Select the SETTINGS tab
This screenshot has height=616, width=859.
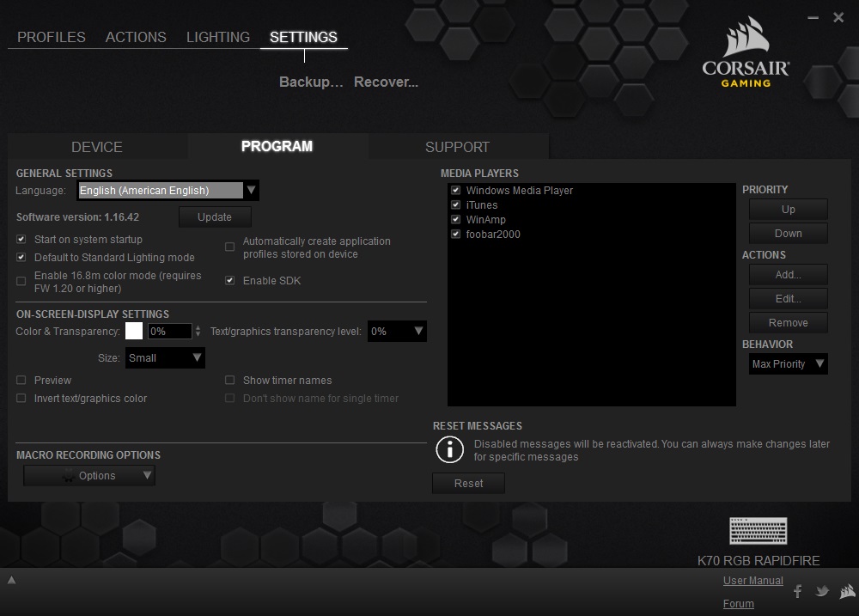click(303, 37)
